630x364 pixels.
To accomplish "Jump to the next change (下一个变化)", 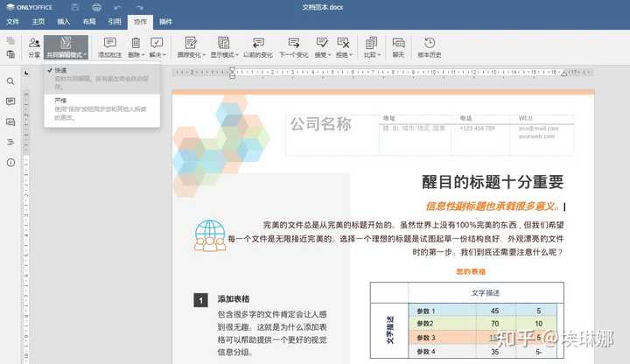I will (294, 47).
